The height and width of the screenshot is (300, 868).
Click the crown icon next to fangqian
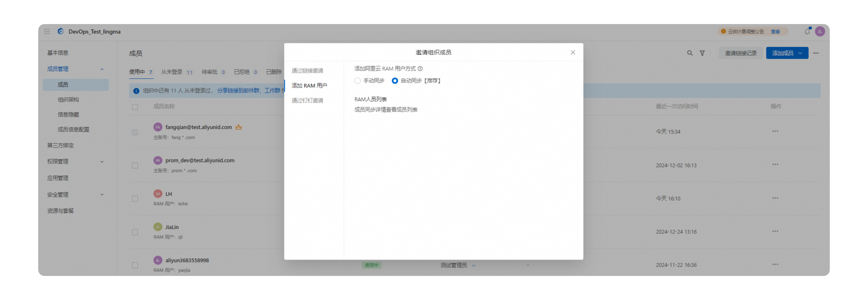coord(239,127)
